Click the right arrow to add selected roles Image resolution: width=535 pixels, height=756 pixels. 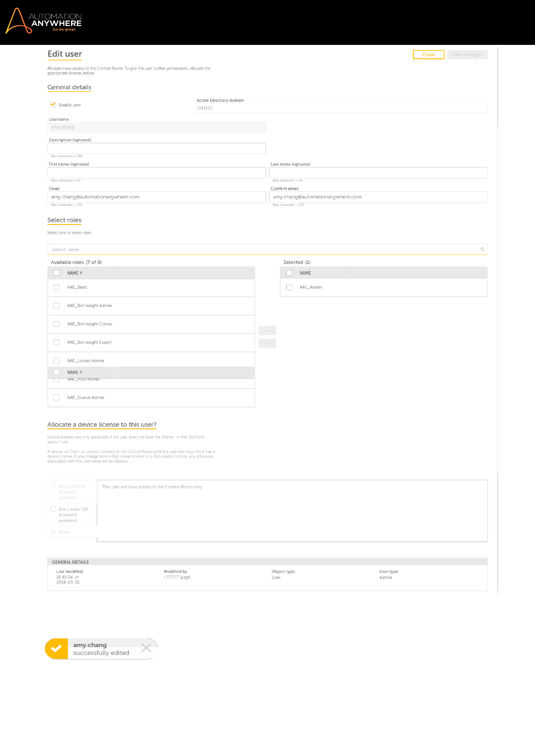[x=267, y=331]
